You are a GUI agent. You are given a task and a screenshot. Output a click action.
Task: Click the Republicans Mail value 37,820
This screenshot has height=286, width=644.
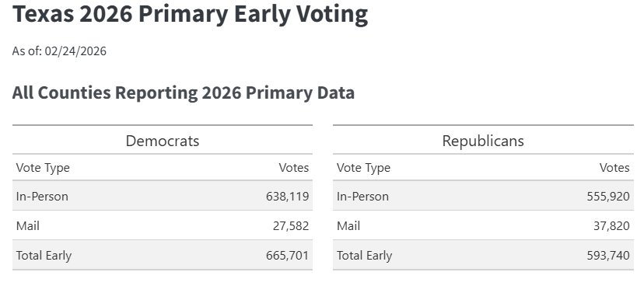click(x=611, y=226)
